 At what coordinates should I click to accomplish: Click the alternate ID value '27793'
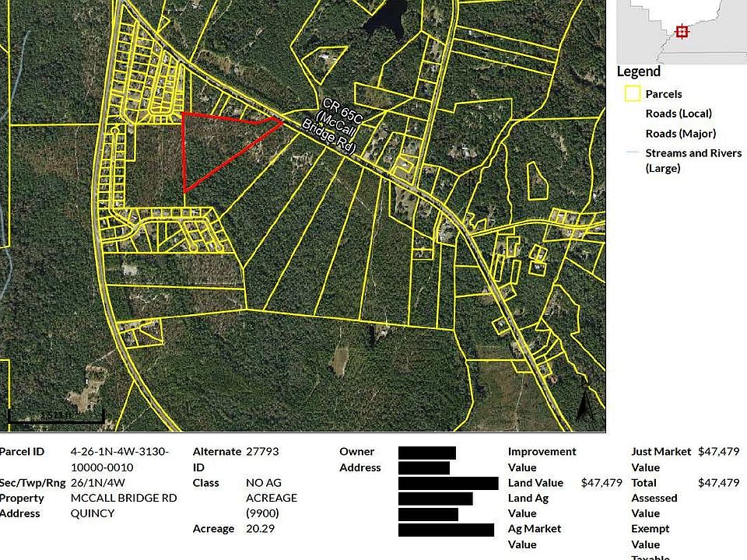[262, 451]
